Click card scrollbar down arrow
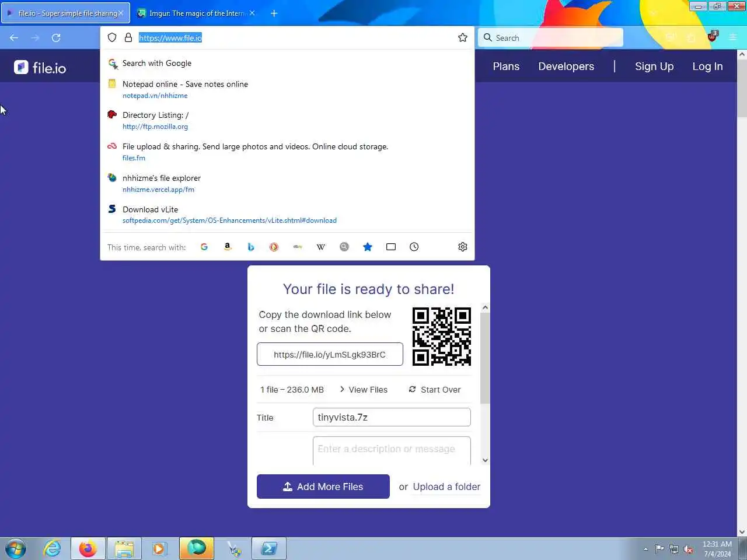Image resolution: width=747 pixels, height=560 pixels. (485, 460)
